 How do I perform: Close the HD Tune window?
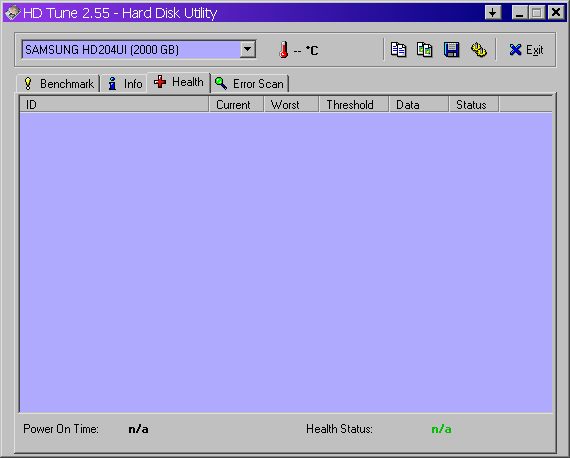coord(556,13)
